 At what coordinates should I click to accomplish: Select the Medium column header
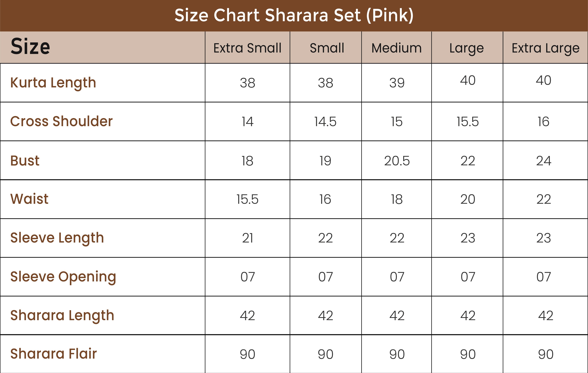tap(396, 48)
